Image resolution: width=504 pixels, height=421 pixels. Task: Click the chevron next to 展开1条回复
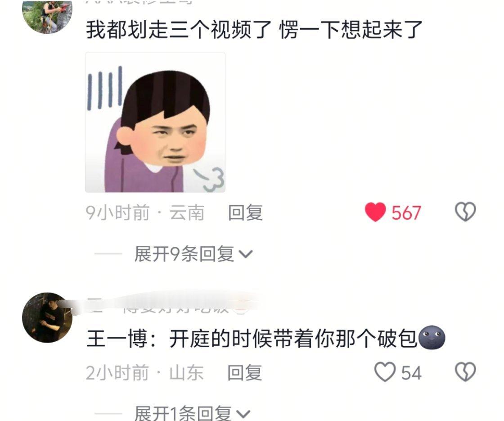243,414
